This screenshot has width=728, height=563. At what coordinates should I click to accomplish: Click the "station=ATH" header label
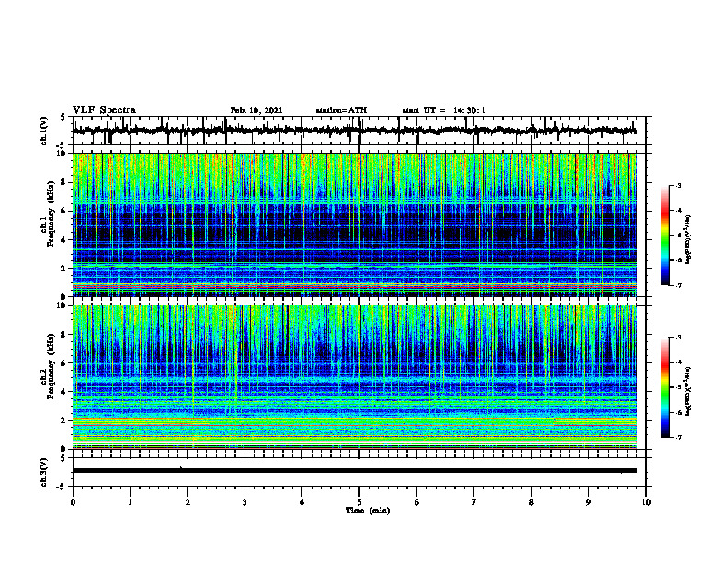[x=341, y=110]
